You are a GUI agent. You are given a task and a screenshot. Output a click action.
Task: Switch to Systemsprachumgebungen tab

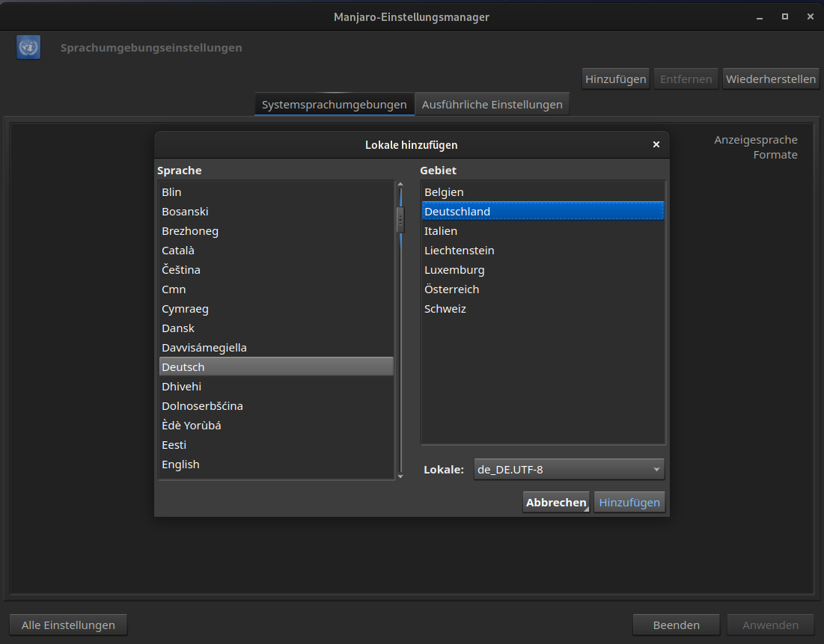[335, 105]
